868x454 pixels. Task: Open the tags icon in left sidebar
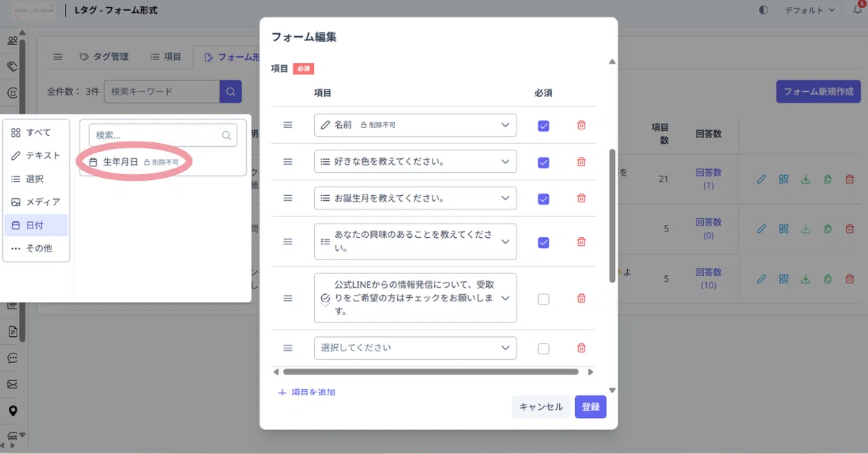pyautogui.click(x=12, y=67)
